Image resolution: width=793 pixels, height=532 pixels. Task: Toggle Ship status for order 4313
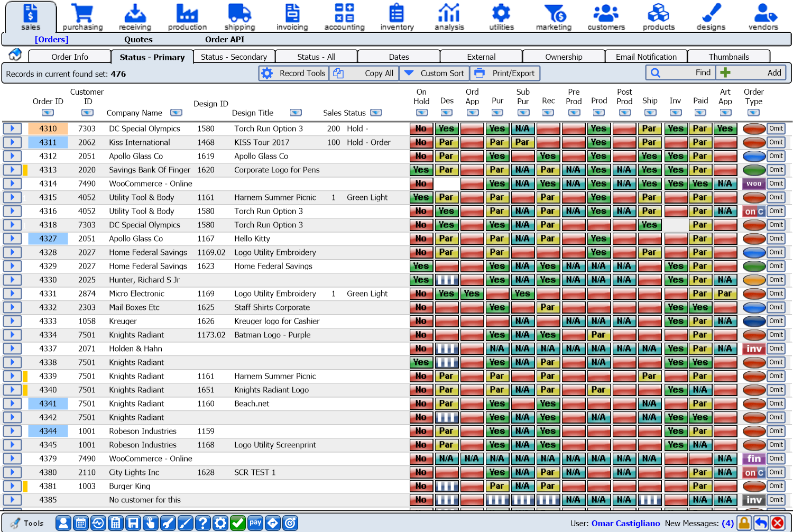pos(650,169)
